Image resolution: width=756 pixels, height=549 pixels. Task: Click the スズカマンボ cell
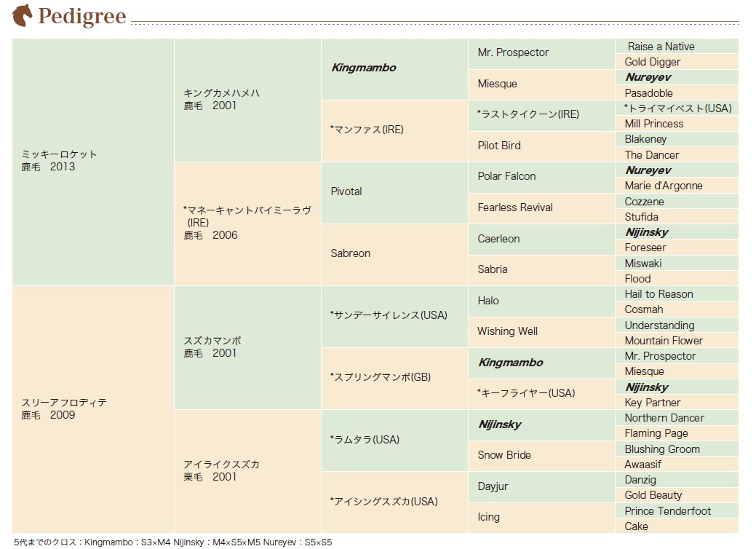pos(248,347)
